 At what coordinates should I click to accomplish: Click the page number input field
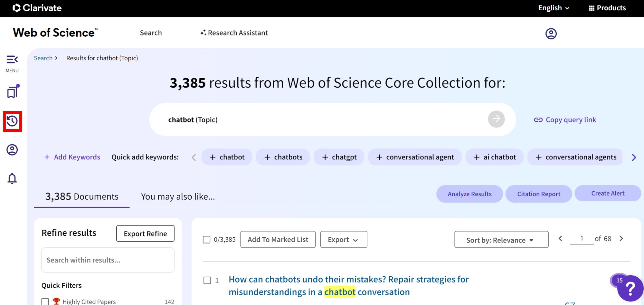click(x=582, y=239)
